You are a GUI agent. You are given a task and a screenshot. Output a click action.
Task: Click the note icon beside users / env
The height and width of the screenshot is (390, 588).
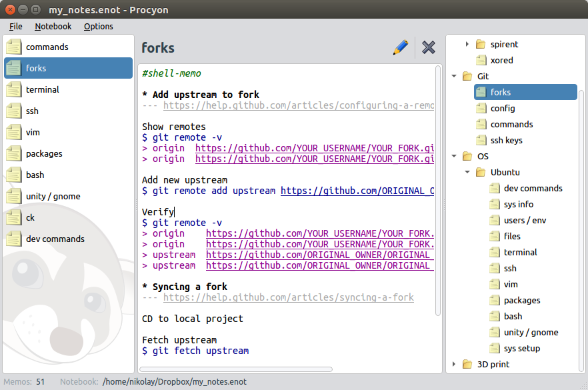pos(494,221)
